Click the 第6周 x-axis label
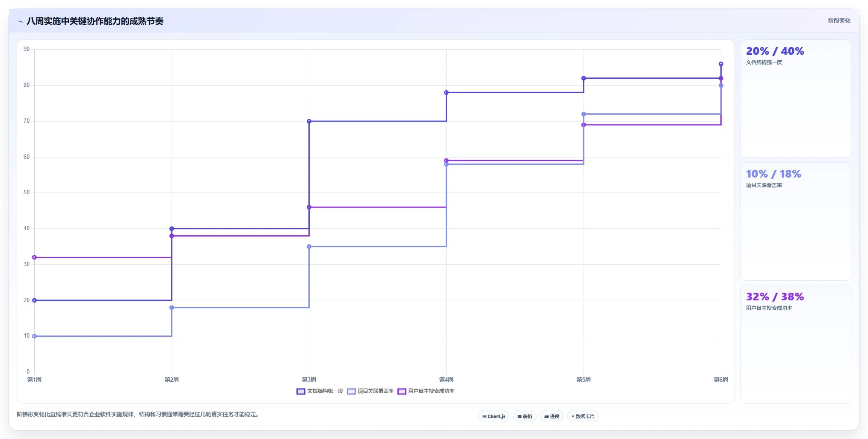 pyautogui.click(x=721, y=380)
